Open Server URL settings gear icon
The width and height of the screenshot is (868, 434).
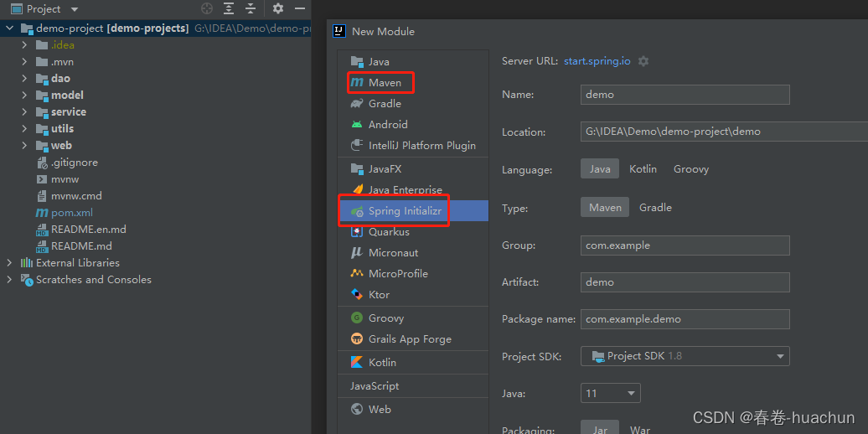643,61
